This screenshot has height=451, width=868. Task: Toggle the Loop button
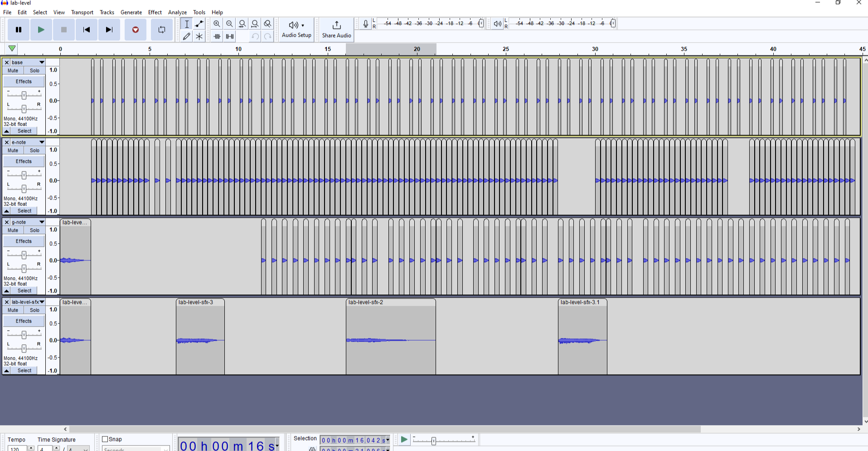coord(161,30)
